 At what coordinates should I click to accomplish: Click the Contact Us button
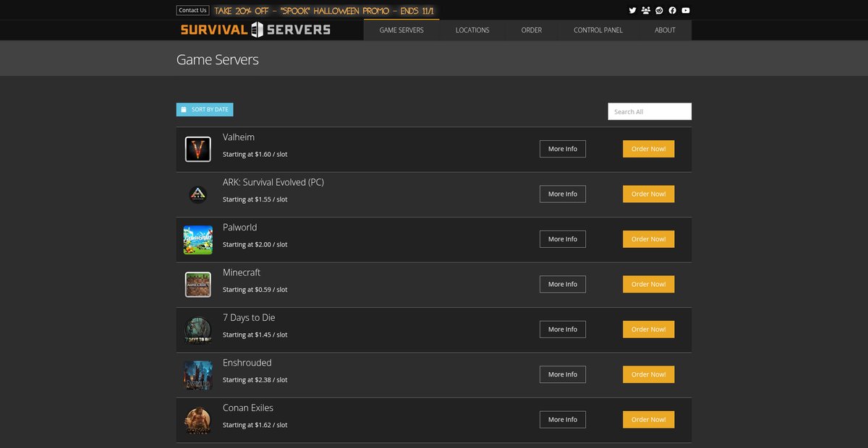[x=192, y=10]
